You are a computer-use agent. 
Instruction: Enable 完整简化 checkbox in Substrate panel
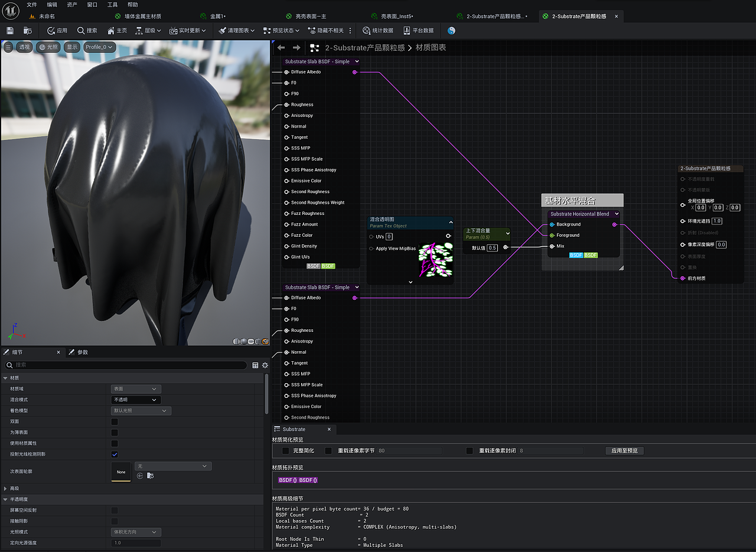[286, 451]
